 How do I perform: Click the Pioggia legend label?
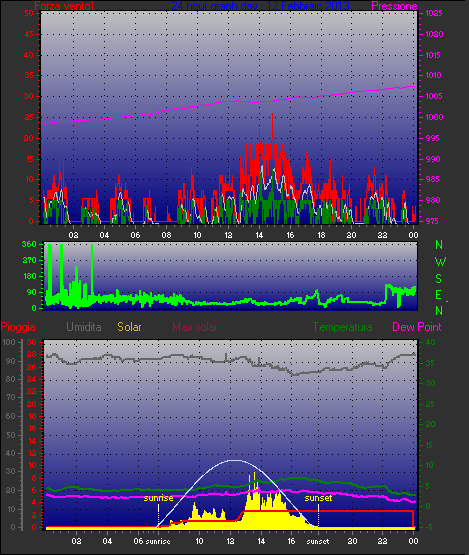[x=18, y=327]
